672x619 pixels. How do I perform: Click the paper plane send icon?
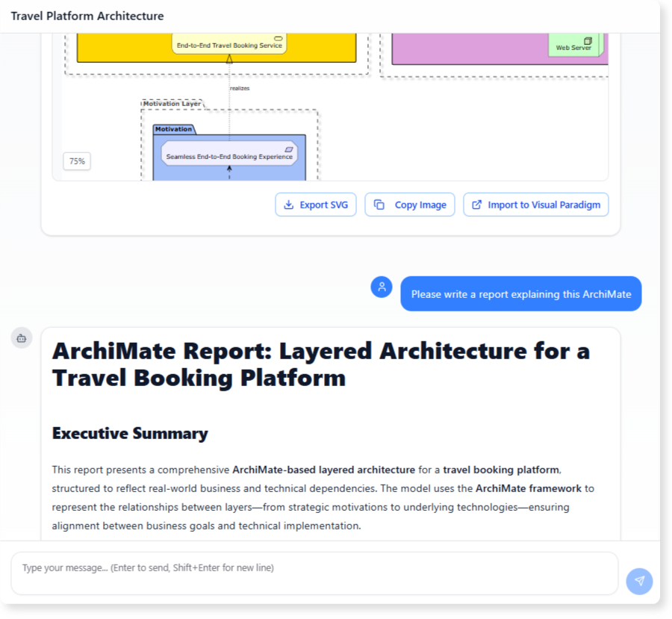[639, 581]
